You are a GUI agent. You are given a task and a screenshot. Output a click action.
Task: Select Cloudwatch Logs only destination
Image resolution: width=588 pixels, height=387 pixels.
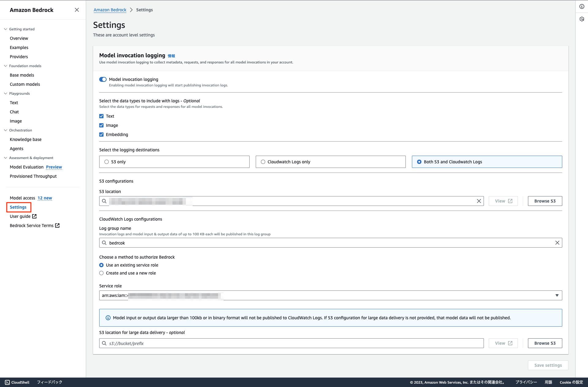(331, 162)
